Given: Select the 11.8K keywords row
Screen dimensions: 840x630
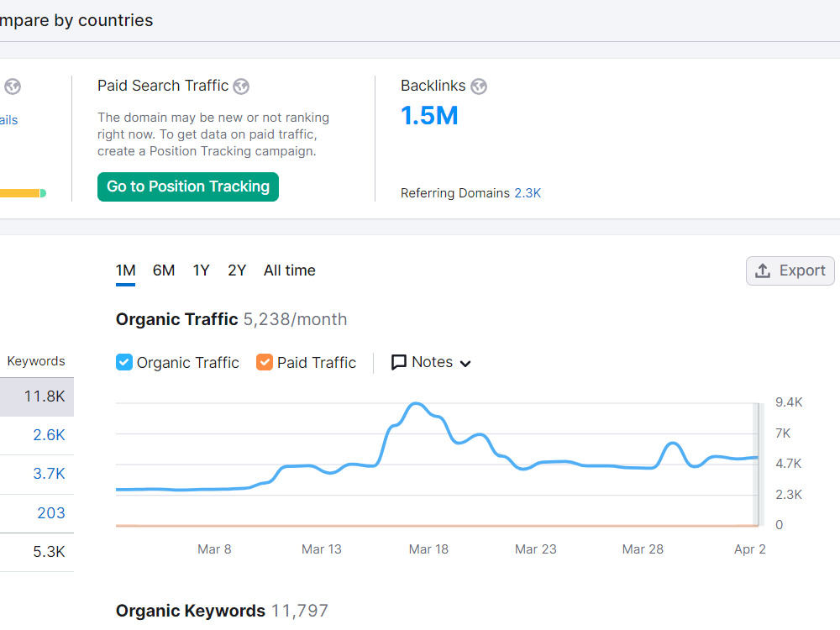Looking at the screenshot, I should [x=37, y=397].
